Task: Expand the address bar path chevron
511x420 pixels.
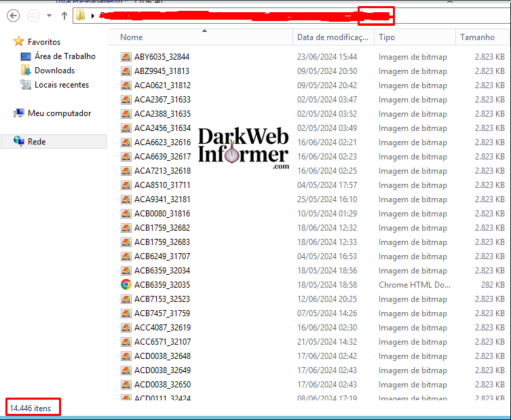Action: click(93, 16)
